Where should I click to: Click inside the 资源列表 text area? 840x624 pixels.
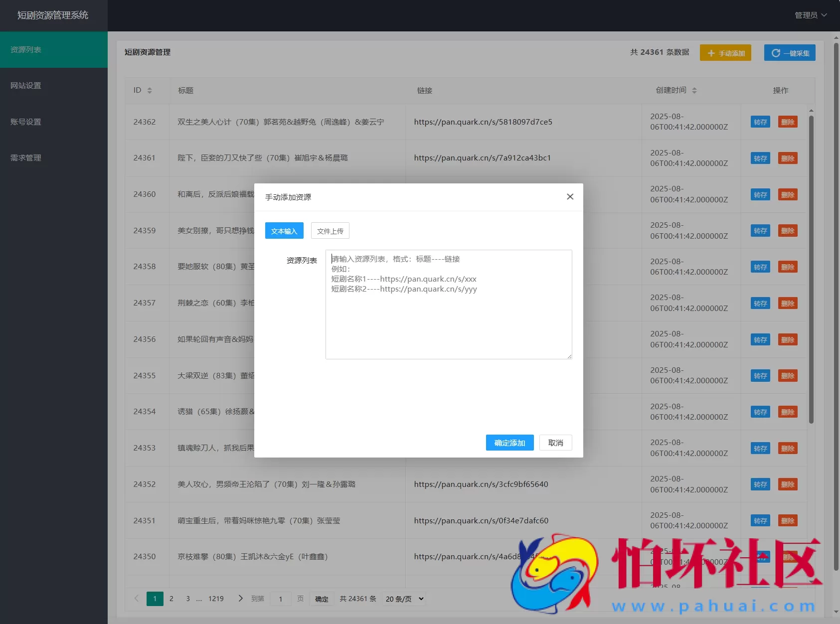point(448,305)
